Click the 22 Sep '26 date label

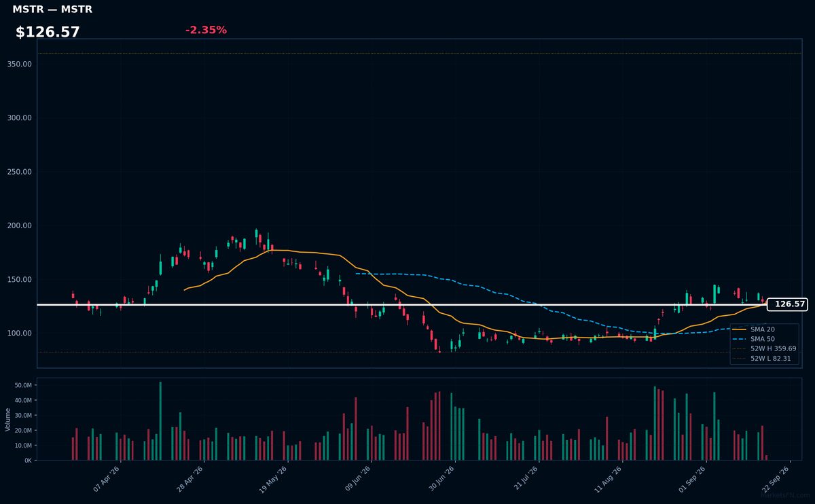[x=776, y=478]
